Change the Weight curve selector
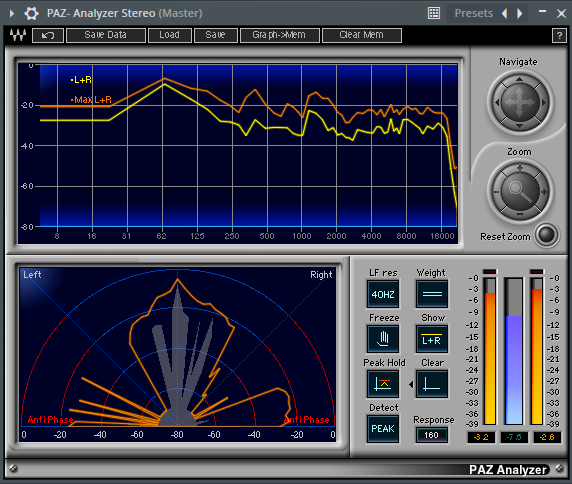 point(432,294)
